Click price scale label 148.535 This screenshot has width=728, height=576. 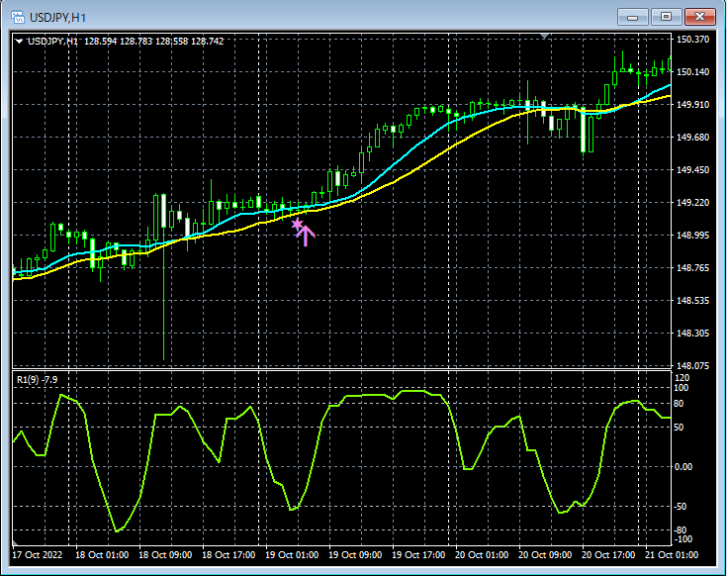[692, 301]
